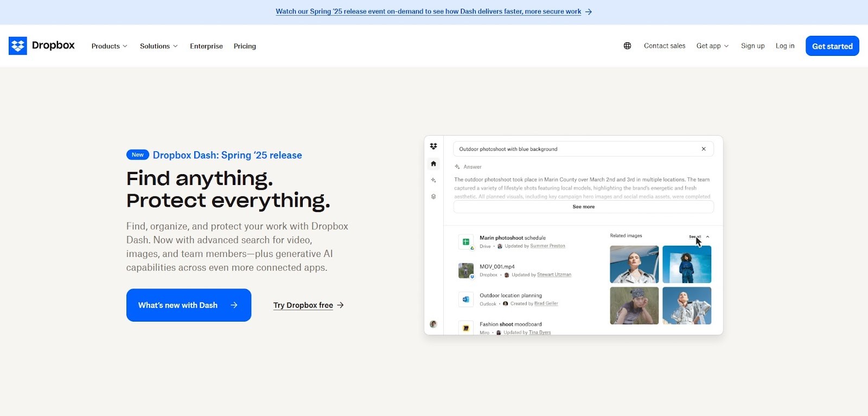This screenshot has height=416, width=868.
Task: Click the Dropbox wordmark text in header
Action: [53, 46]
